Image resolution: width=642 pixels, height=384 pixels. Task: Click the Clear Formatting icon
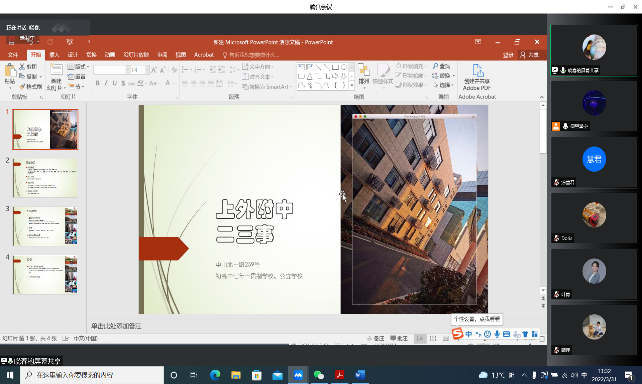coord(174,70)
